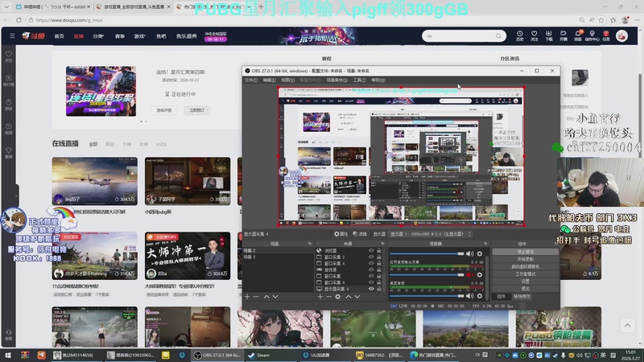
Task: Click the 工作室模式 button in OBS controls
Action: pos(526,274)
